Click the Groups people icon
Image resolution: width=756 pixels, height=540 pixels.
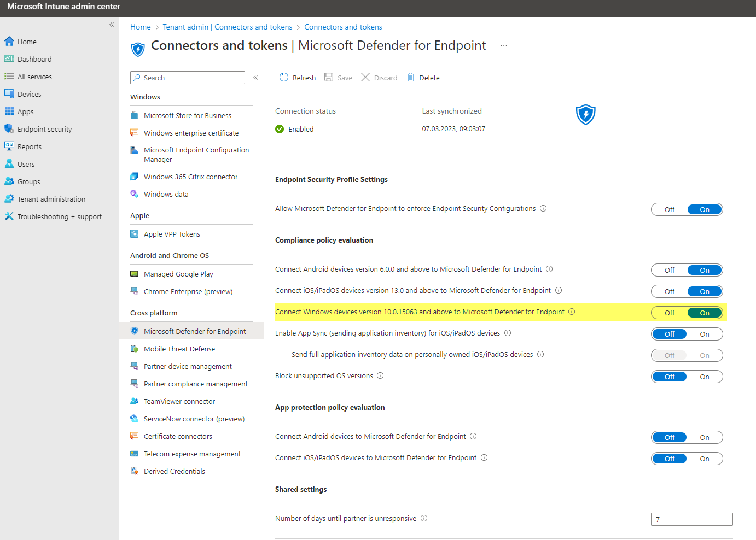[9, 181]
